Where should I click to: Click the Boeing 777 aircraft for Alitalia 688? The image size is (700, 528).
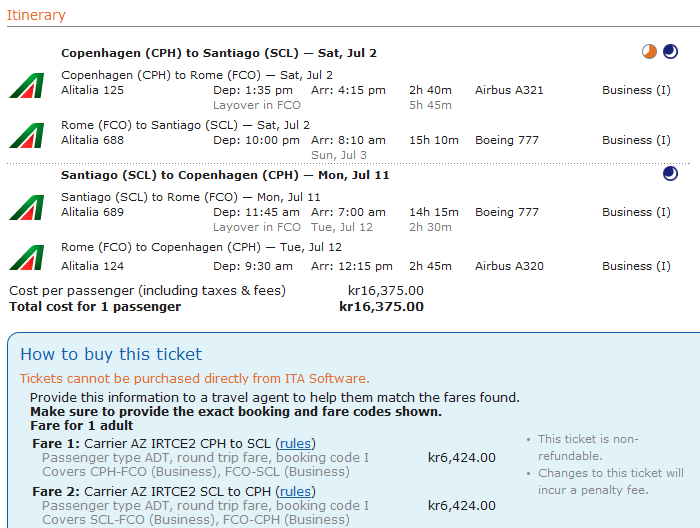[x=507, y=140]
